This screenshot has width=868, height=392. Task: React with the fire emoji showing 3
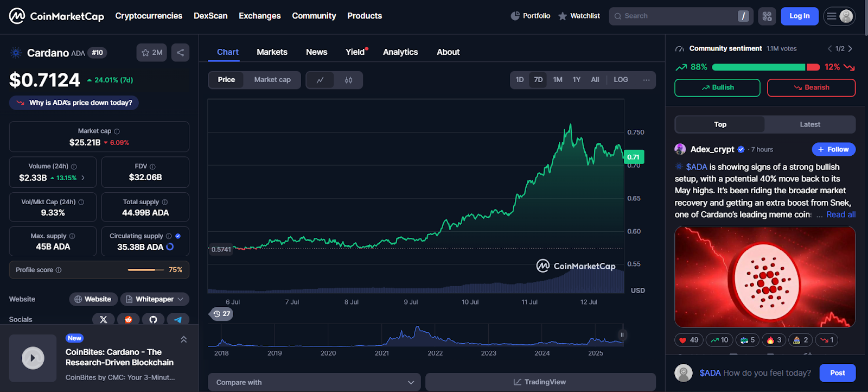coord(774,340)
